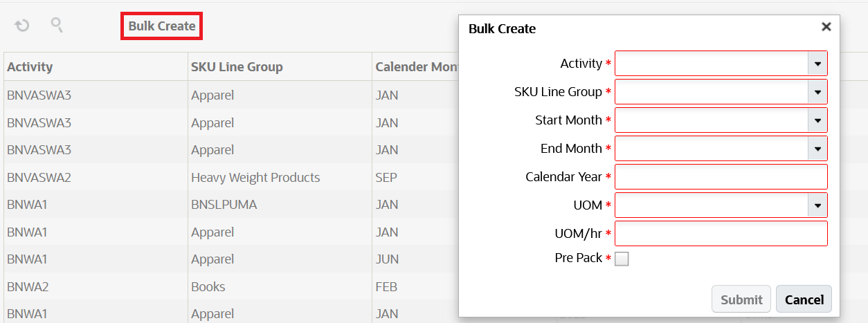The image size is (868, 323).
Task: Click into the UOM/hr text field
Action: pyautogui.click(x=721, y=234)
